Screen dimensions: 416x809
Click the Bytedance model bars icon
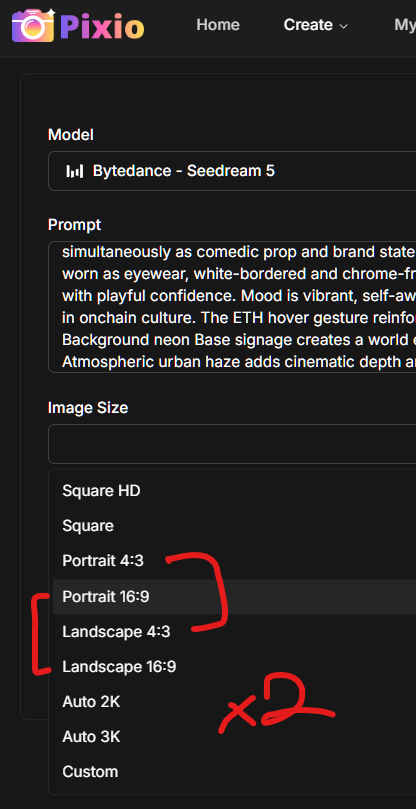click(75, 171)
